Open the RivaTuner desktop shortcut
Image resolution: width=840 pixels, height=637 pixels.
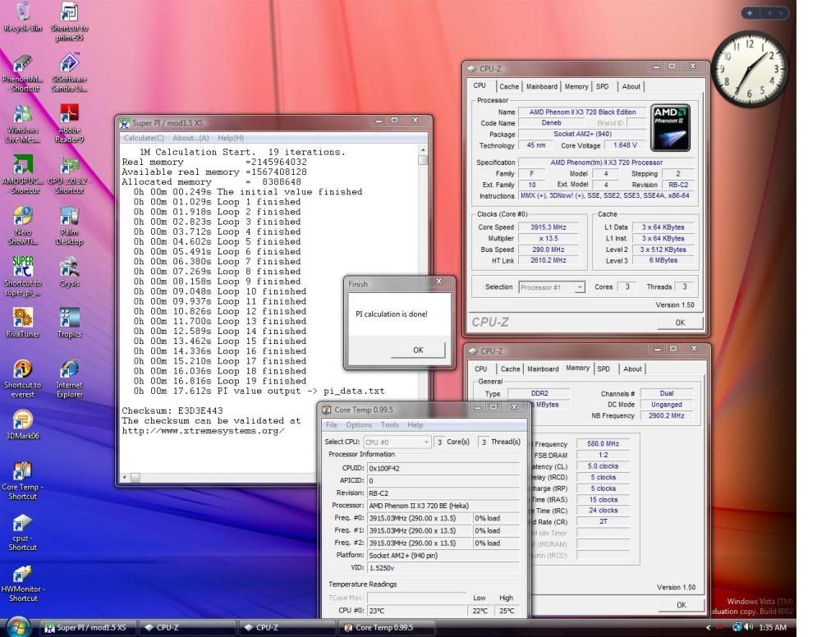coord(23,318)
